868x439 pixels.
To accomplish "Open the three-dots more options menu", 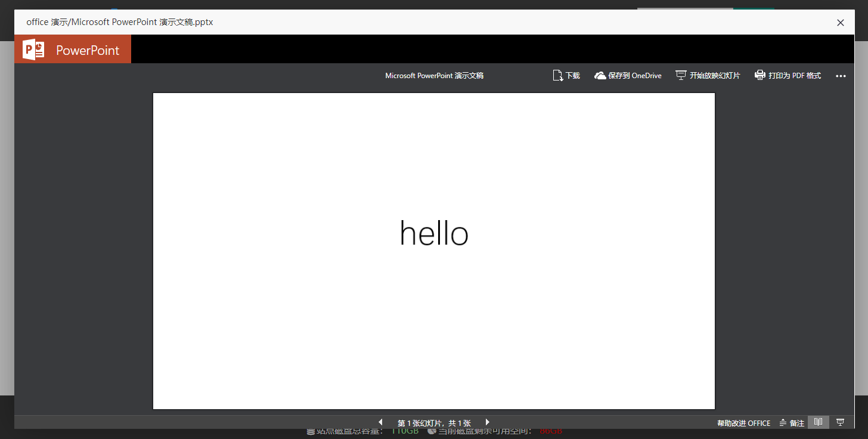I will (841, 76).
